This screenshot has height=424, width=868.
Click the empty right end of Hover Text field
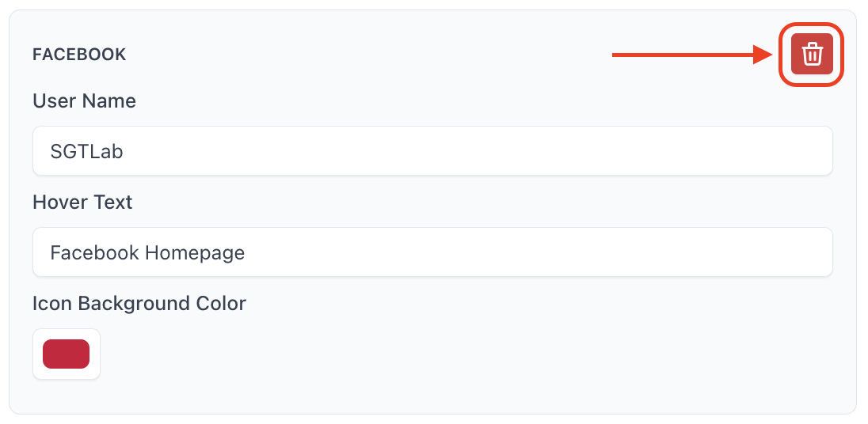[752, 252]
